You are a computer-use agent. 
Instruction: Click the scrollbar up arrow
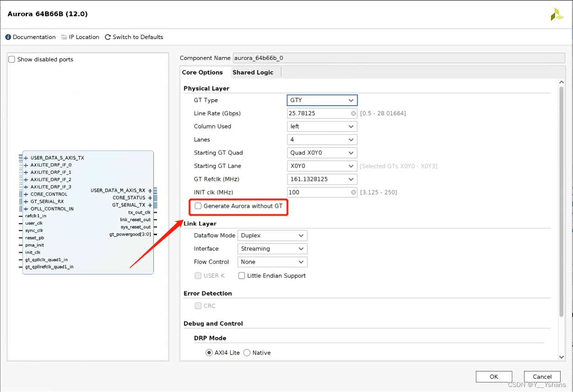click(x=562, y=82)
